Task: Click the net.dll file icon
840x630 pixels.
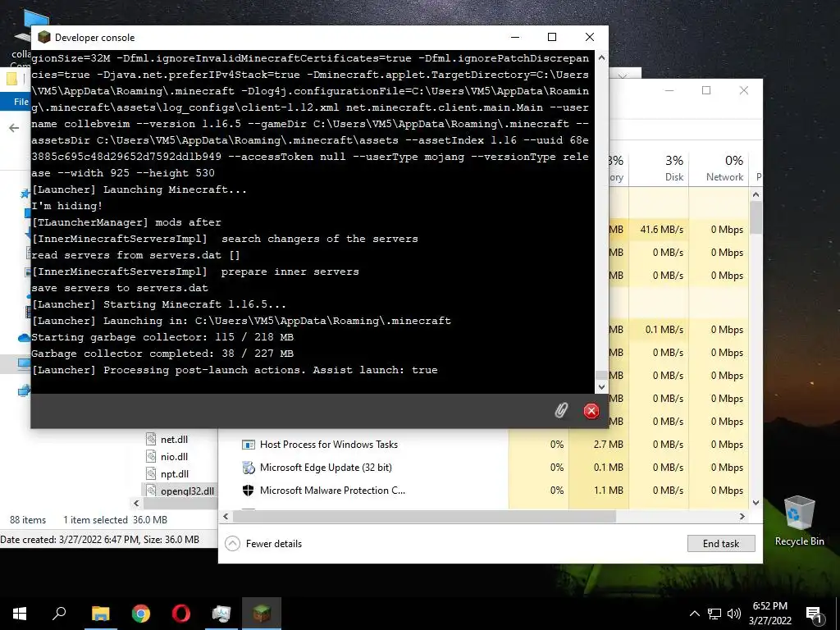Action: point(151,440)
